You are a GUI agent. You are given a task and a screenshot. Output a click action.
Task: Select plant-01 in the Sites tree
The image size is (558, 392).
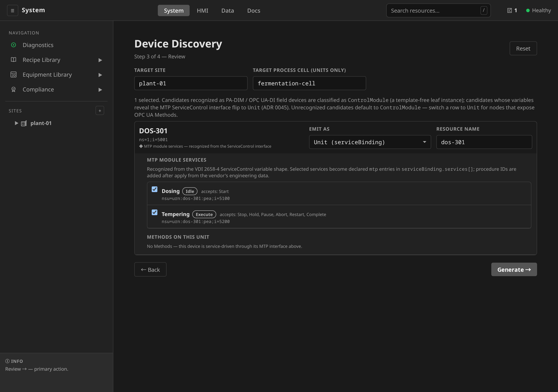click(41, 123)
